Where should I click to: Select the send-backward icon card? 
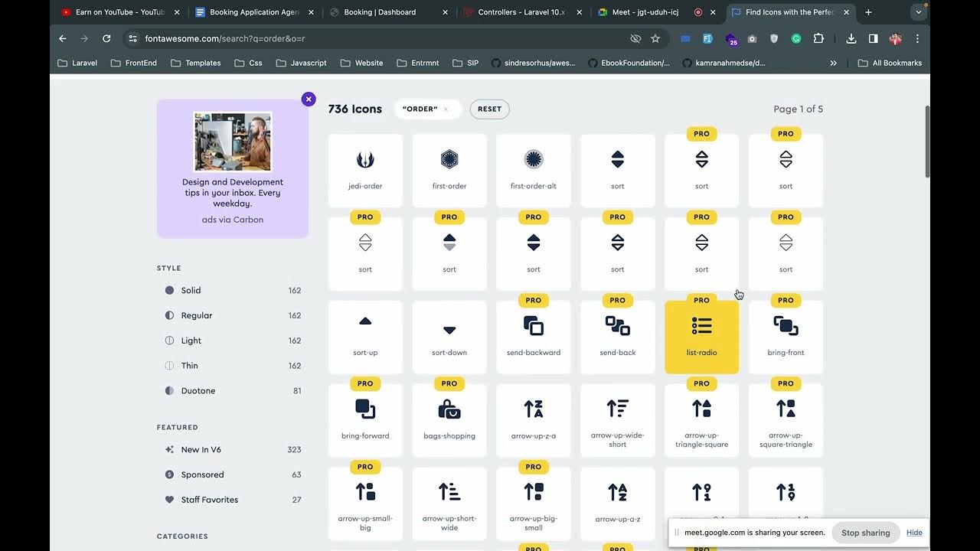pos(534,337)
